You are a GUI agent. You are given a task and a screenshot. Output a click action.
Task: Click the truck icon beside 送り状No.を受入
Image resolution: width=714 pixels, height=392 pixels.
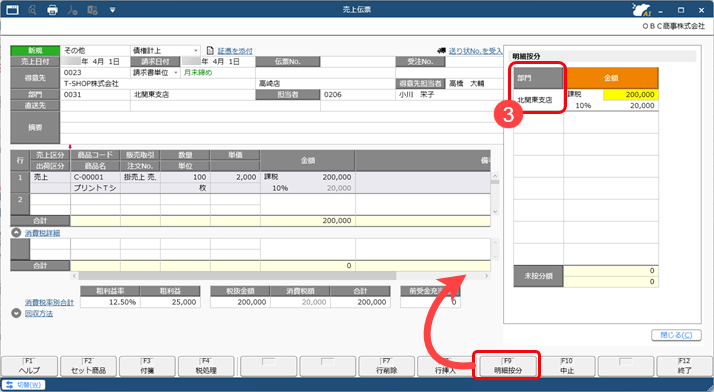pos(441,51)
